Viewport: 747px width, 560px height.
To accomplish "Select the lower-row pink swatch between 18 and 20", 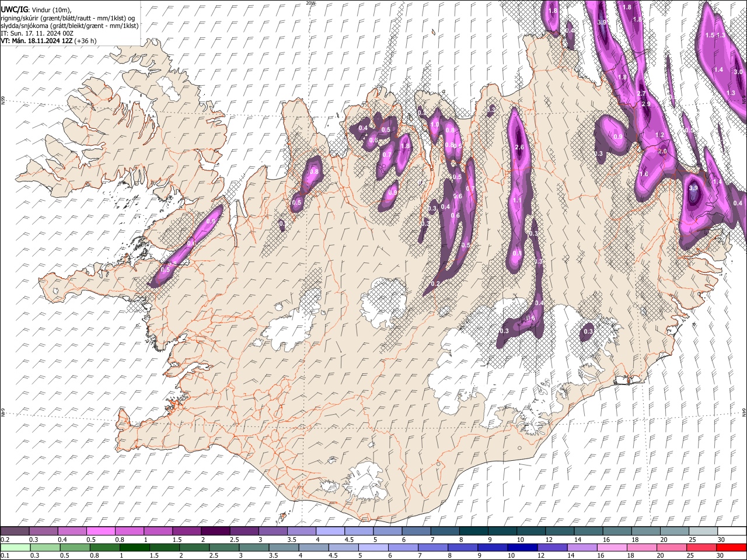I will [x=641, y=547].
